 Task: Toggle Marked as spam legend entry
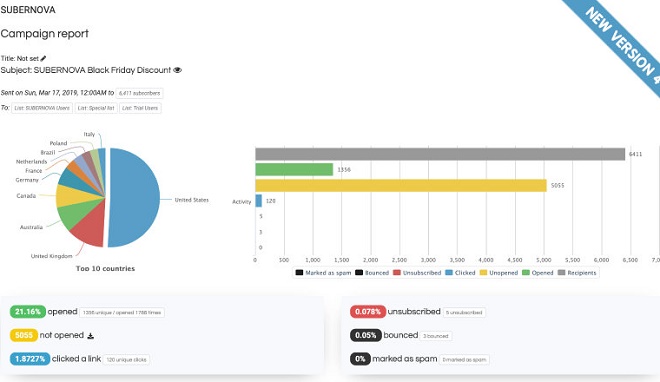(323, 273)
